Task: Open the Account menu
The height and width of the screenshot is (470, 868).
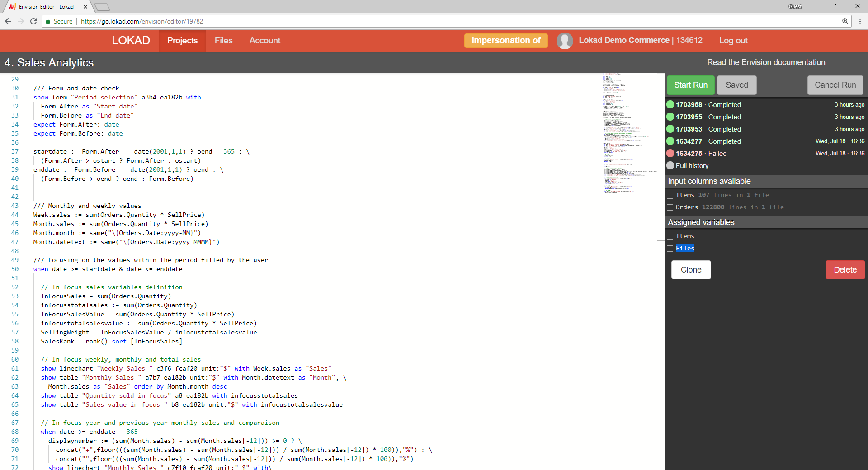Action: click(264, 40)
